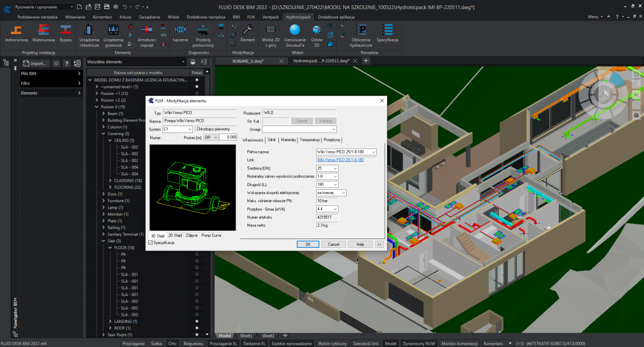Select the Wielorurowa pipe tool

[x=43, y=32]
